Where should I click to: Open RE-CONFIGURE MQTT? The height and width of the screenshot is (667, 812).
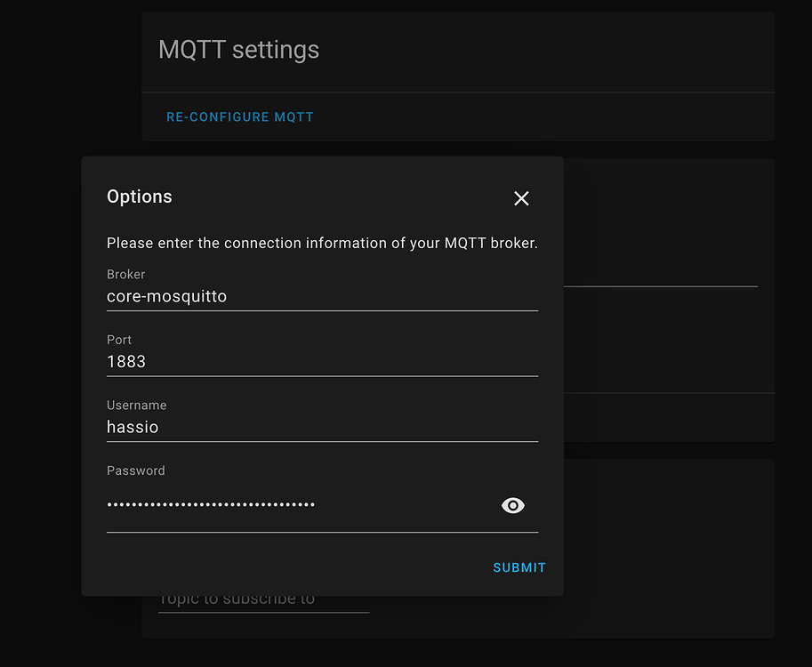coord(239,117)
